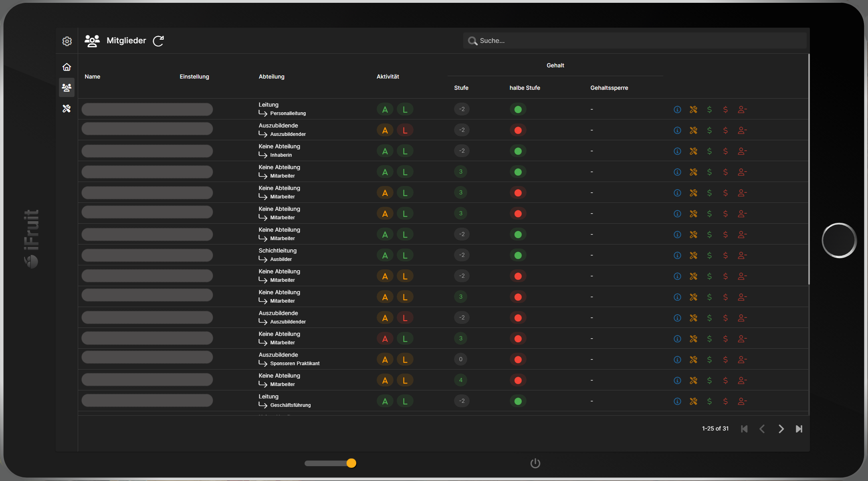
Task: Click the Mitglieder page title
Action: (x=126, y=40)
